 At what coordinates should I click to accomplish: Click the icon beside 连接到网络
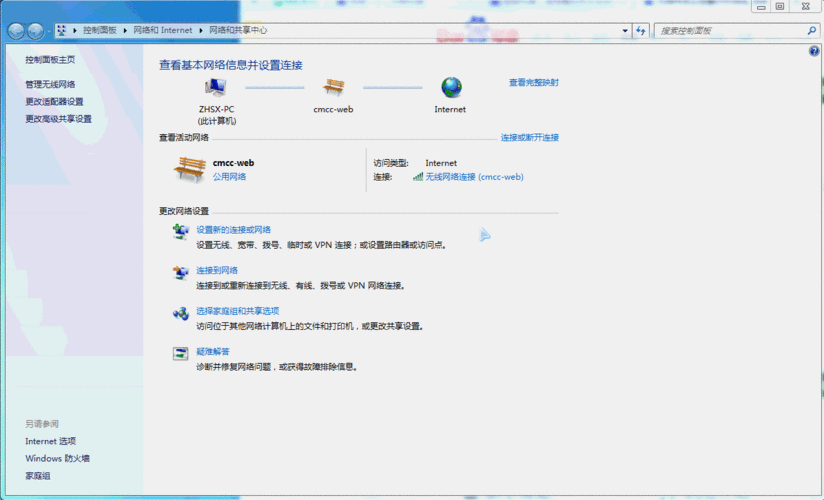coord(181,272)
